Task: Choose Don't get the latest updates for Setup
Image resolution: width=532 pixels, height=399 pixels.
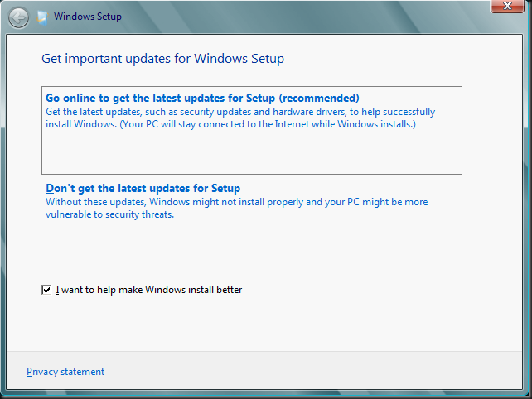Action: 143,188
